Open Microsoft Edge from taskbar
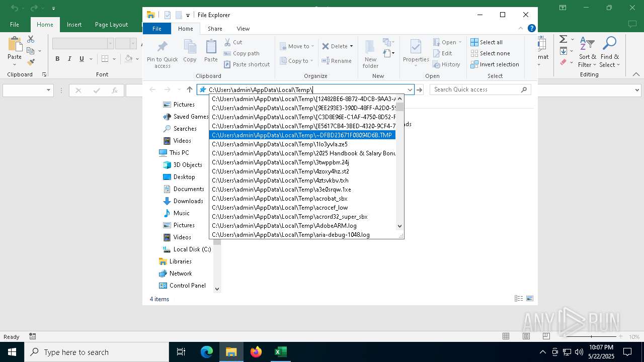The height and width of the screenshot is (362, 644). pos(207,352)
